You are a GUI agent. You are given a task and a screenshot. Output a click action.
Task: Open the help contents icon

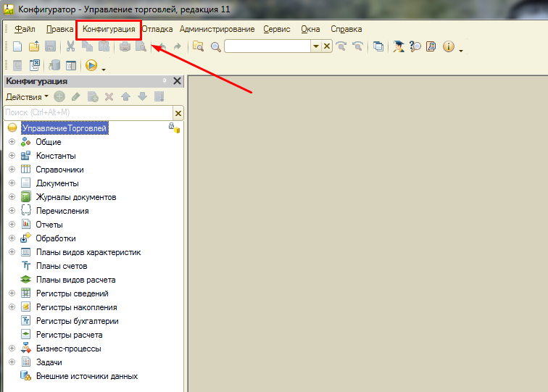(x=431, y=46)
